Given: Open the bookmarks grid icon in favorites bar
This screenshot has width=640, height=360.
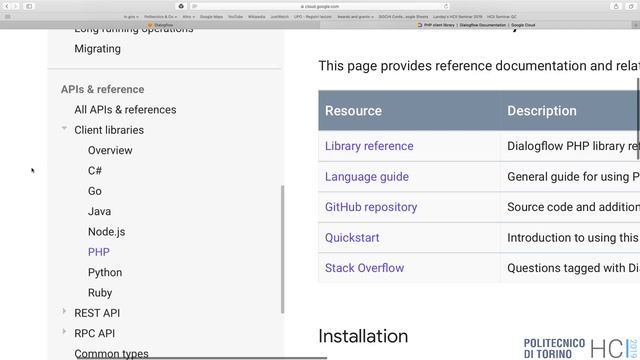Looking at the screenshot, I should (7, 17).
